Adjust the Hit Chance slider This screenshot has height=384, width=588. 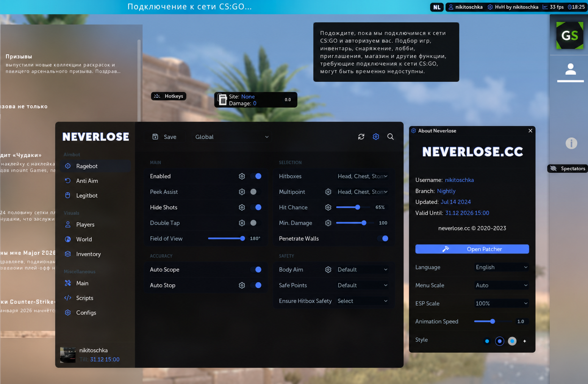353,207
